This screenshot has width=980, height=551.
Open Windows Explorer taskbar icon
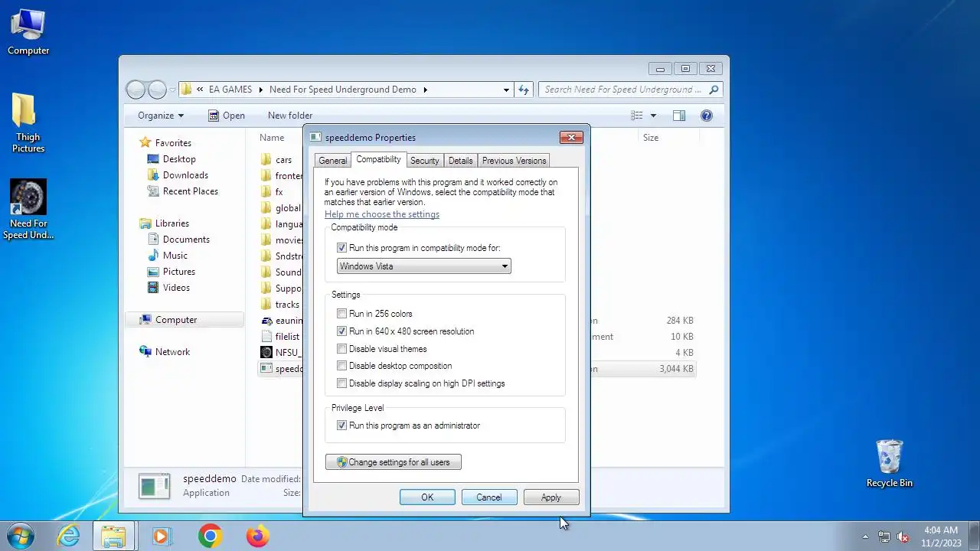[113, 536]
